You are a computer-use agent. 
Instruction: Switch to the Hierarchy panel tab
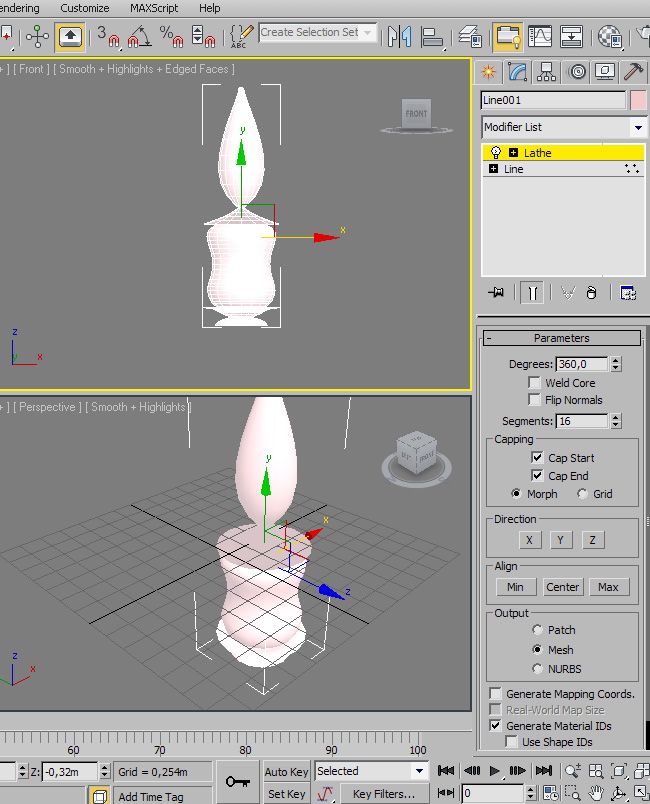pos(546,72)
